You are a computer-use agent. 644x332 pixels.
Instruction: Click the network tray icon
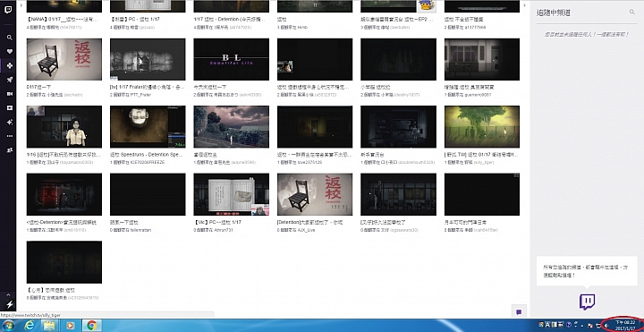point(598,326)
